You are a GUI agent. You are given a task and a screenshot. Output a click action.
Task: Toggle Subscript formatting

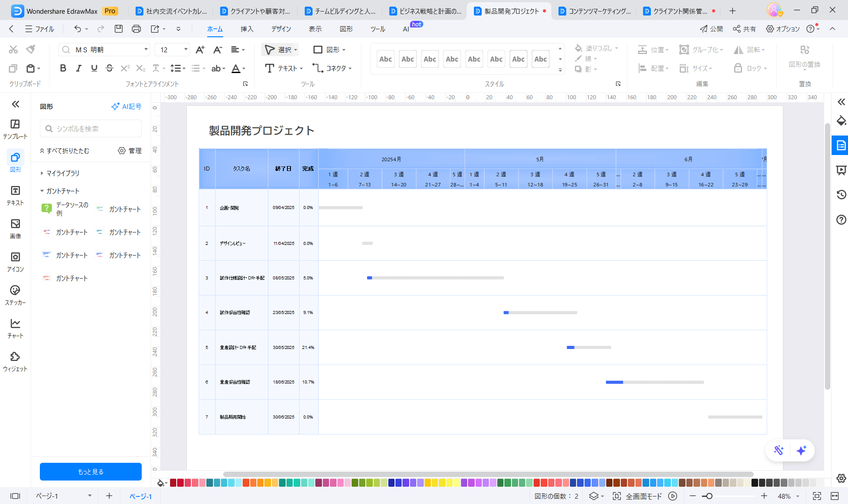pos(140,68)
